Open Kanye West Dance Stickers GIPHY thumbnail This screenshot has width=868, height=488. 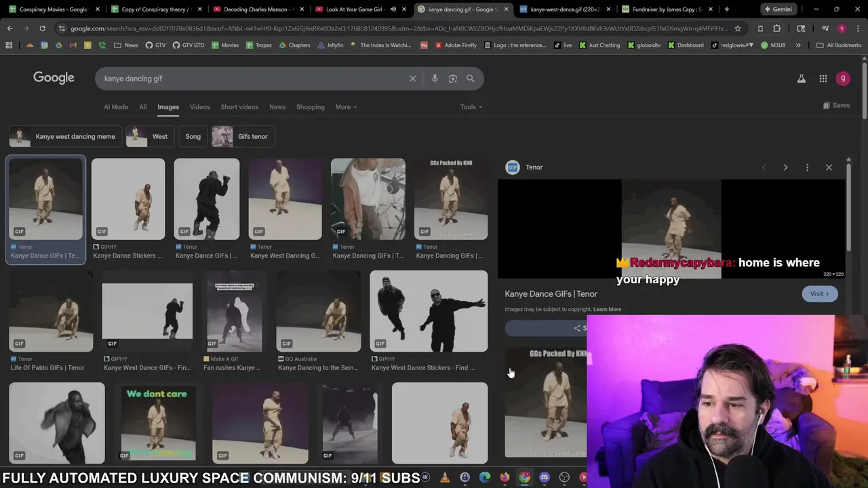coord(429,311)
